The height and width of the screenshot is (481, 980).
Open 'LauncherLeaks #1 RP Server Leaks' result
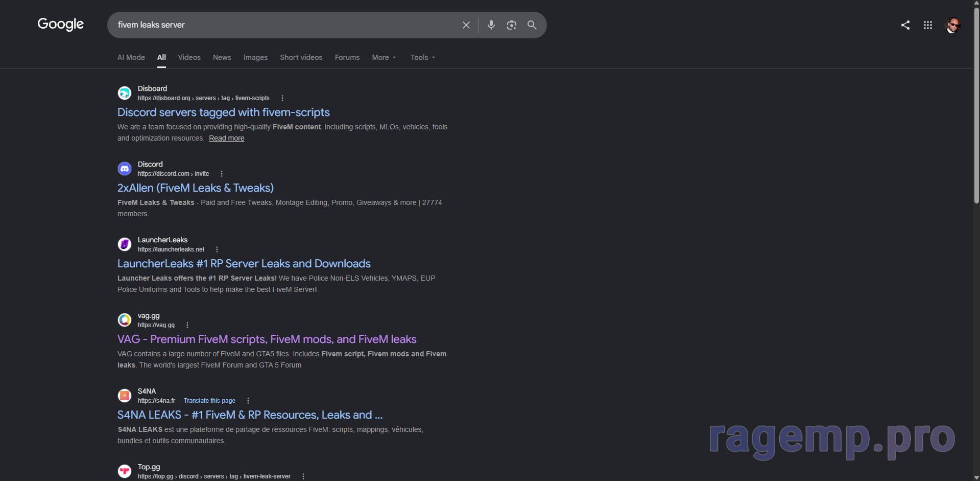click(x=244, y=264)
